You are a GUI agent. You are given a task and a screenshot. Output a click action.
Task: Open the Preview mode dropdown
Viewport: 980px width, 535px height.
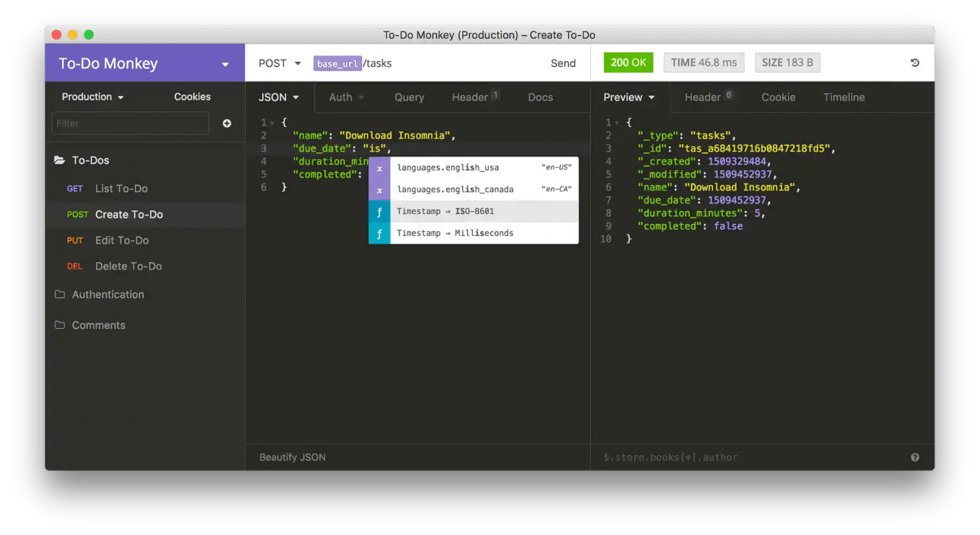pos(629,97)
